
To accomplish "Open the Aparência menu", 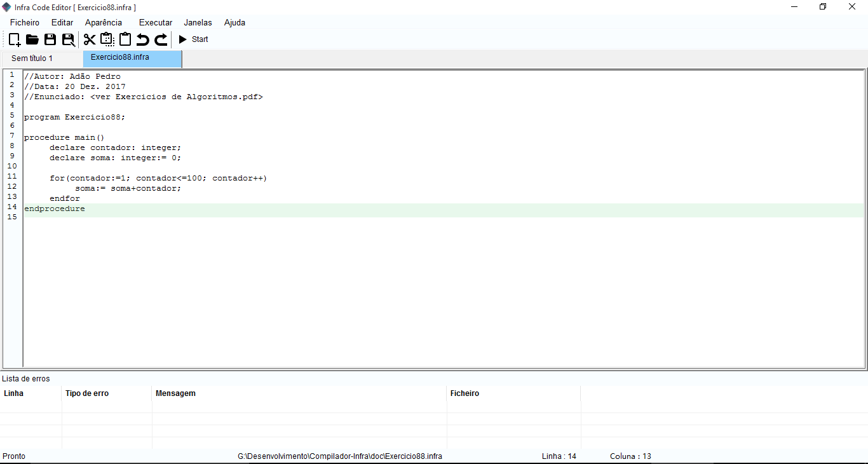I will [x=104, y=22].
